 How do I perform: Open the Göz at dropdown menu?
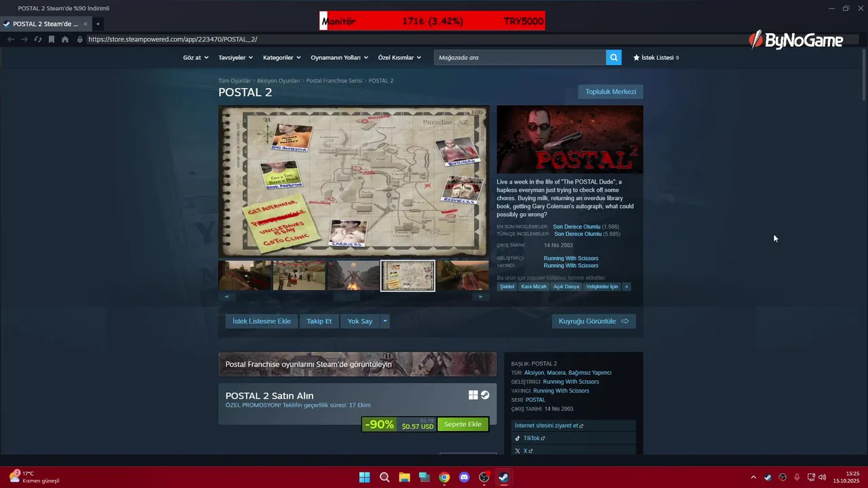[x=195, y=58]
